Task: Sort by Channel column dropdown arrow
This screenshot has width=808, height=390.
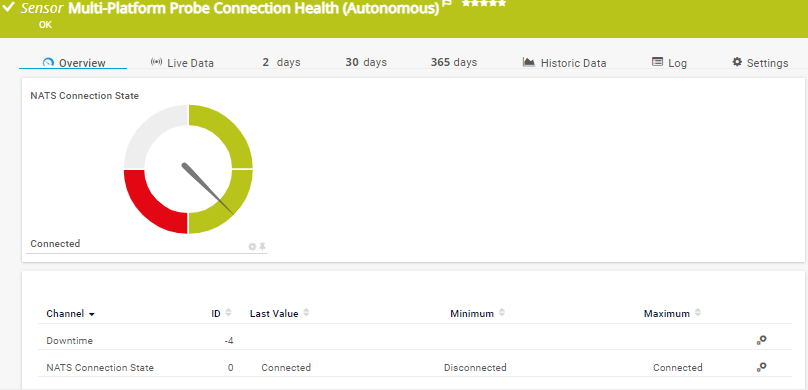Action: tap(92, 314)
